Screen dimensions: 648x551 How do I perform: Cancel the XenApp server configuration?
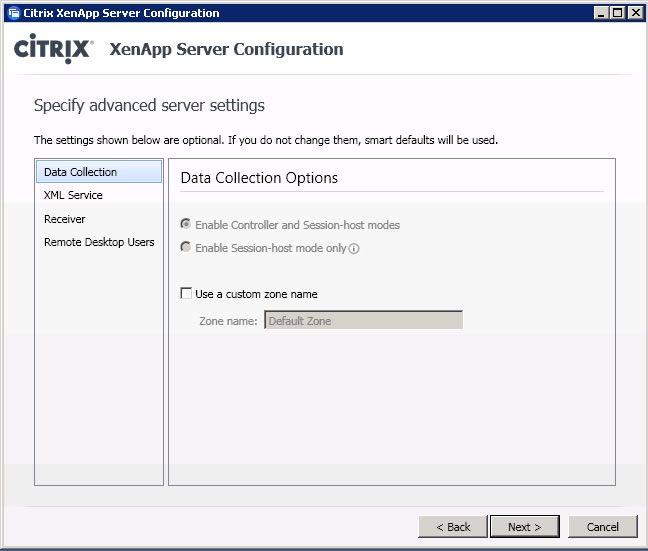(603, 527)
